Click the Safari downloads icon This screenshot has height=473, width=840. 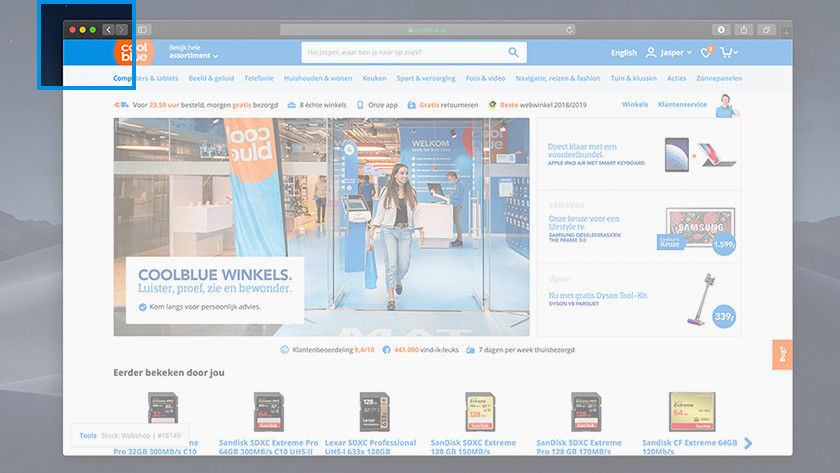pyautogui.click(x=720, y=30)
